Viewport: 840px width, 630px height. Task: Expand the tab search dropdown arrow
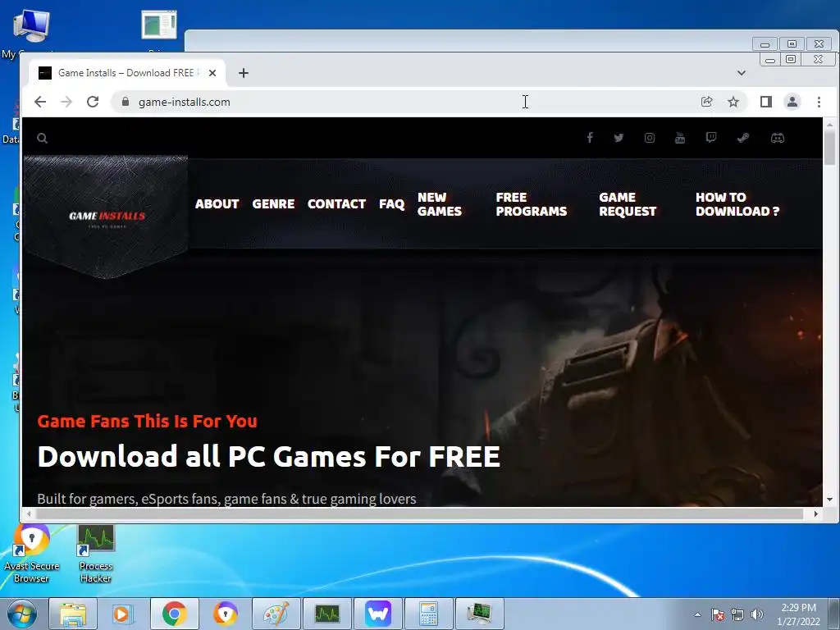point(742,73)
